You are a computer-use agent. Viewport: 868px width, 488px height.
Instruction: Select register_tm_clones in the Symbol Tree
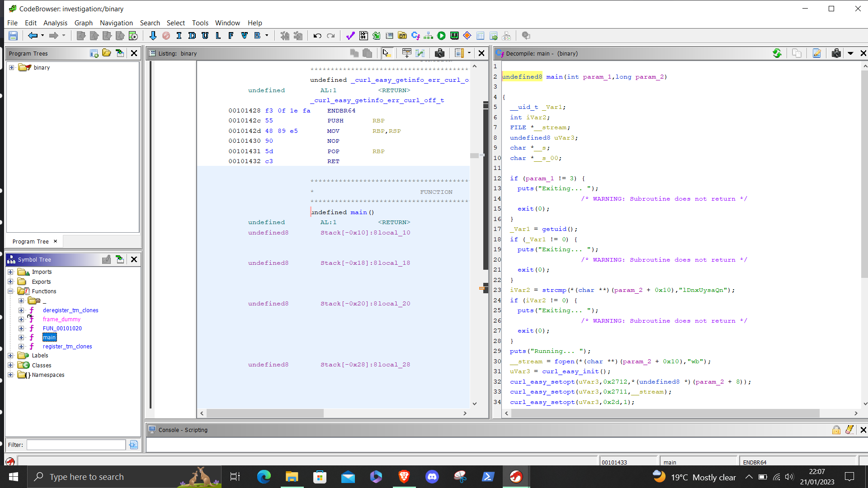click(67, 346)
